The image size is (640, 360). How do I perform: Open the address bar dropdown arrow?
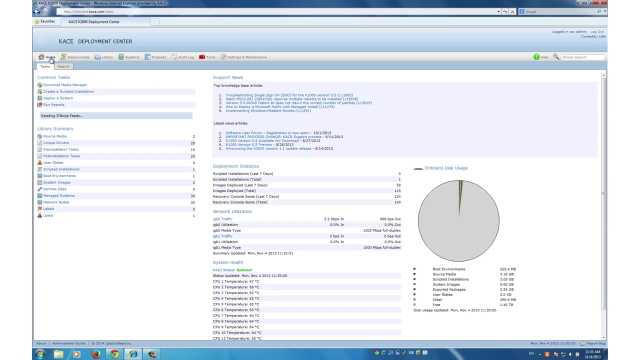pos(498,11)
